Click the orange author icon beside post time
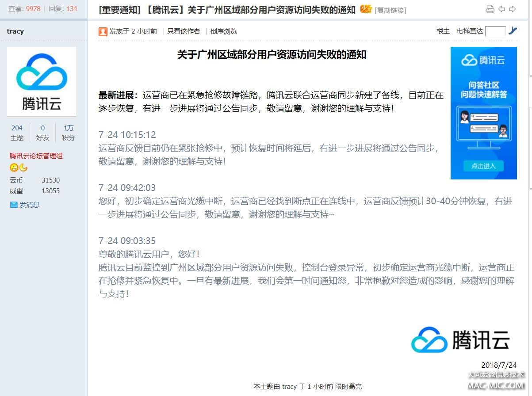This screenshot has height=396, width=532. pyautogui.click(x=103, y=31)
